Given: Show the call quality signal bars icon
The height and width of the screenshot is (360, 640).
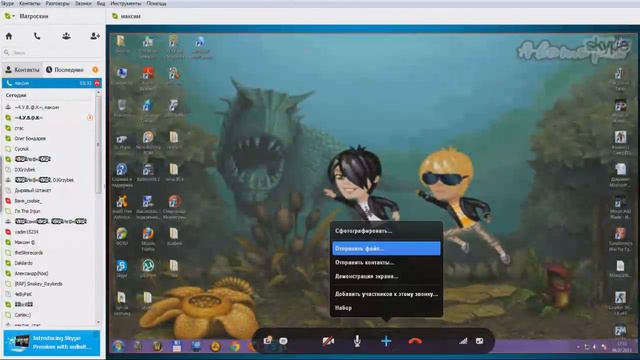Looking at the screenshot, I should [x=463, y=341].
